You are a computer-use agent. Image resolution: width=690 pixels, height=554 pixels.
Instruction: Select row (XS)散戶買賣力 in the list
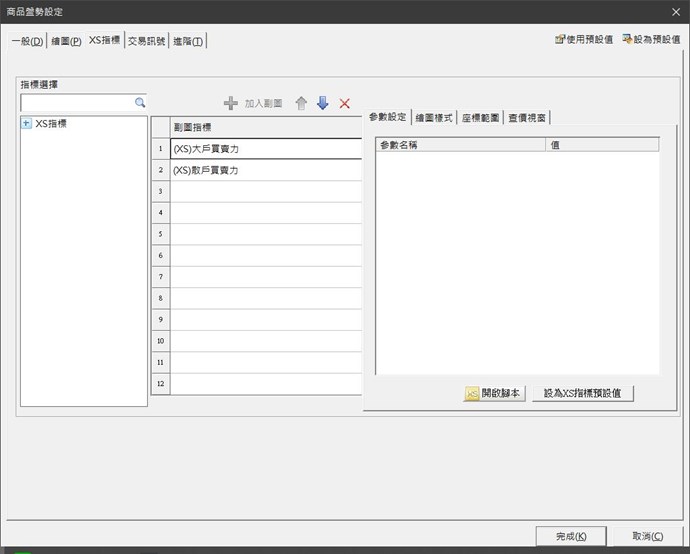click(265, 170)
